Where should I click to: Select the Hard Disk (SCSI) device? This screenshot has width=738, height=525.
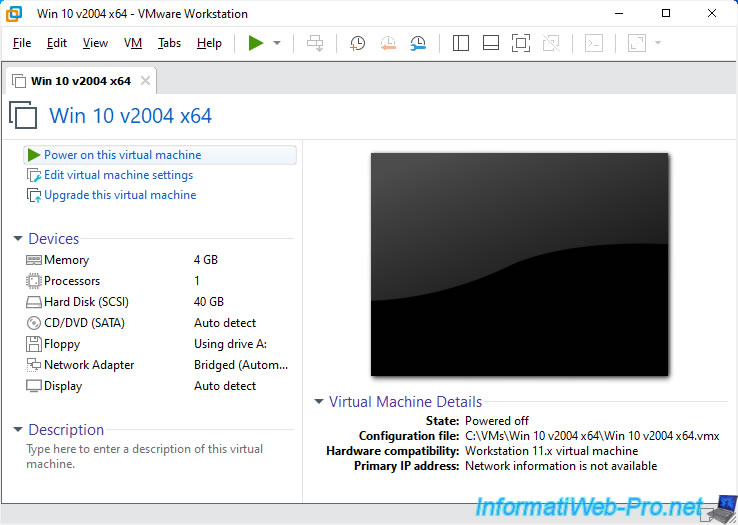[x=160, y=302]
